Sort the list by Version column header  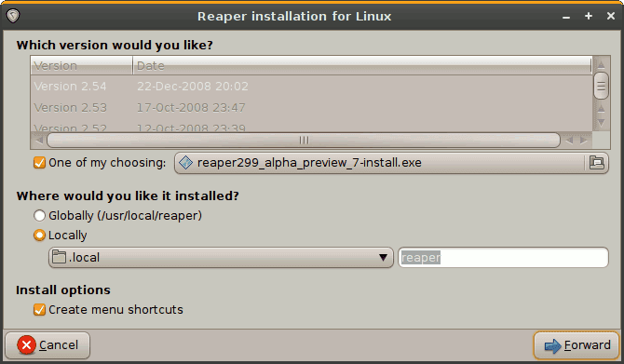tap(81, 66)
